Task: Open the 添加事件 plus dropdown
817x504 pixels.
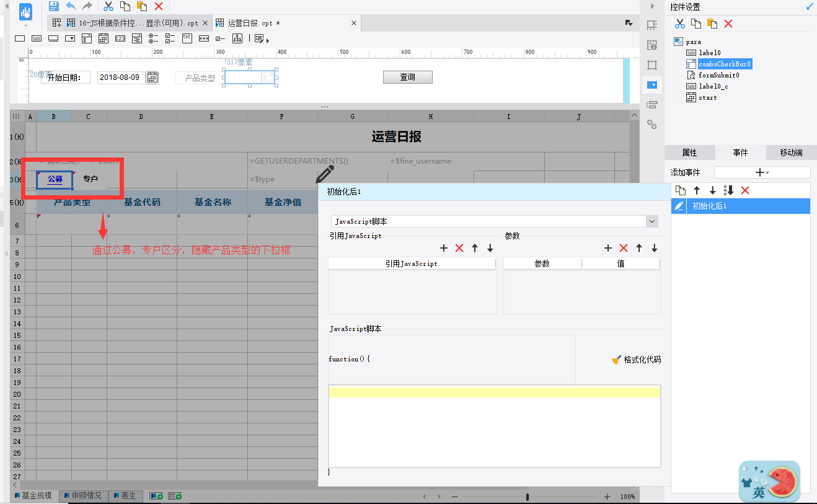Action: pos(762,172)
